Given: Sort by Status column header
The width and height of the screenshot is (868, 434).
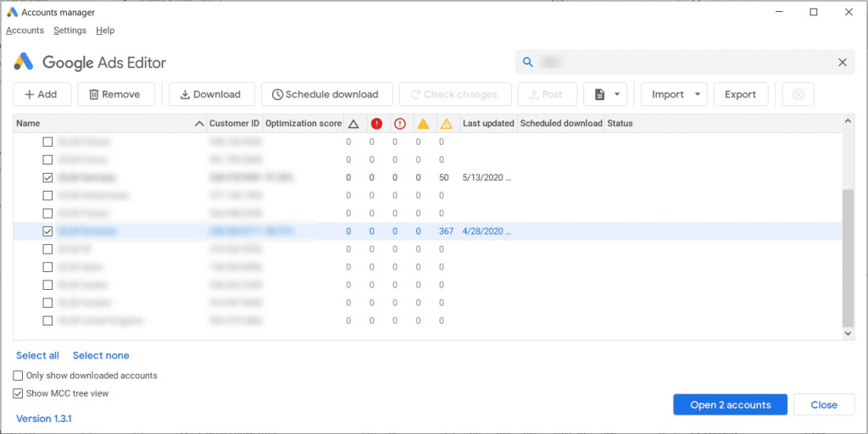Looking at the screenshot, I should (620, 124).
